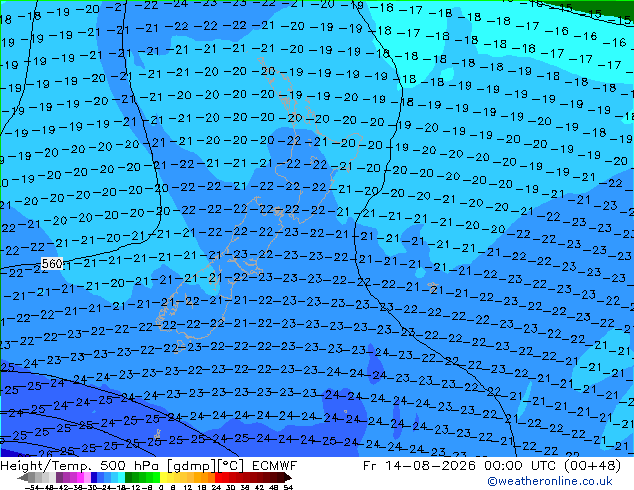Pick the dark purple legend swatch near -42

[x=59, y=478]
